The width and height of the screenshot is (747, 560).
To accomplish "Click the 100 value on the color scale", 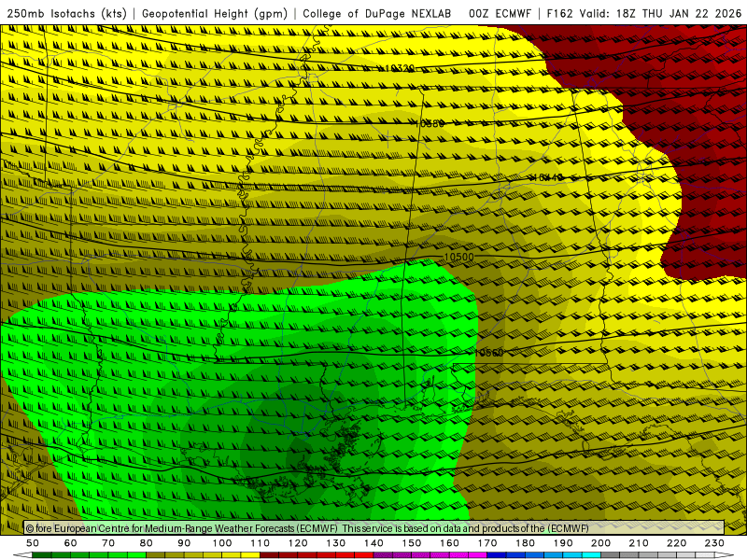I will pos(222,543).
